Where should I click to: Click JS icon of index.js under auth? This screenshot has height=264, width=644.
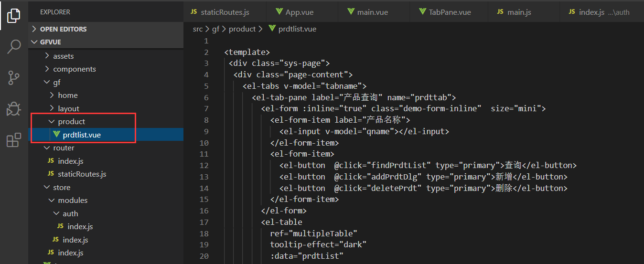[x=60, y=226]
